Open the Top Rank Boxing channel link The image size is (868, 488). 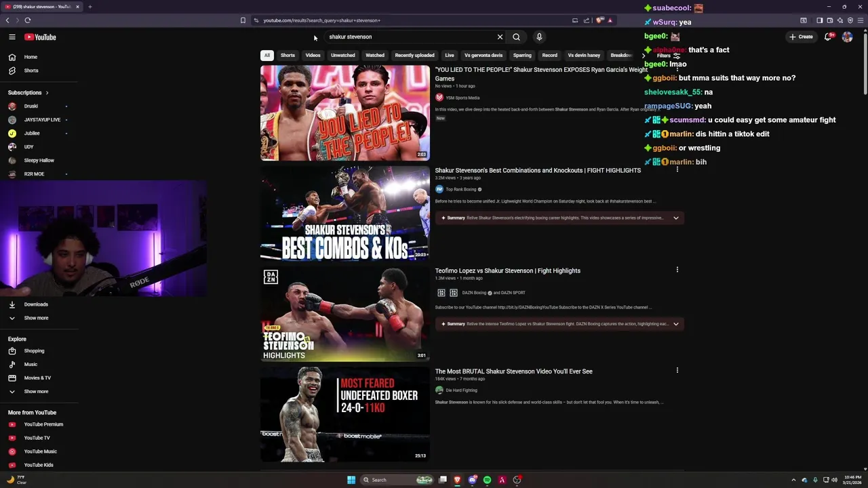coord(462,190)
